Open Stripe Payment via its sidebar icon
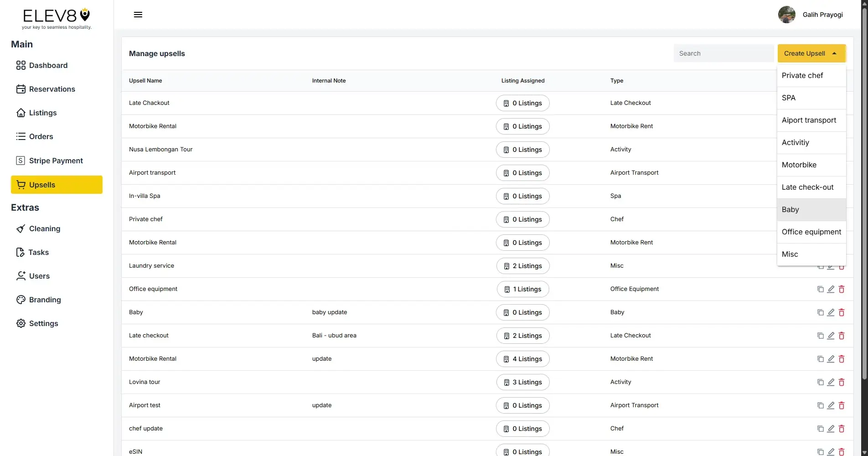This screenshot has width=868, height=456. coord(21,161)
